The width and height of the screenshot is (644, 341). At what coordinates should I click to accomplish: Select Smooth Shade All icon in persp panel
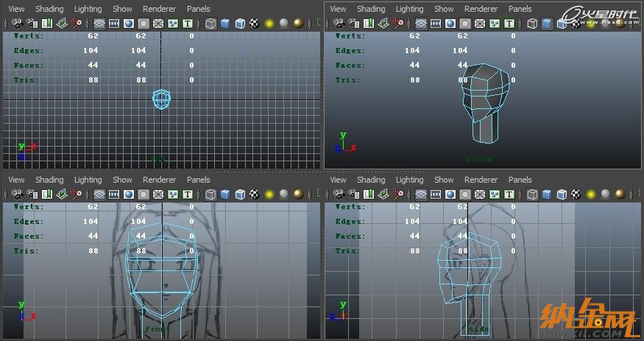[547, 24]
